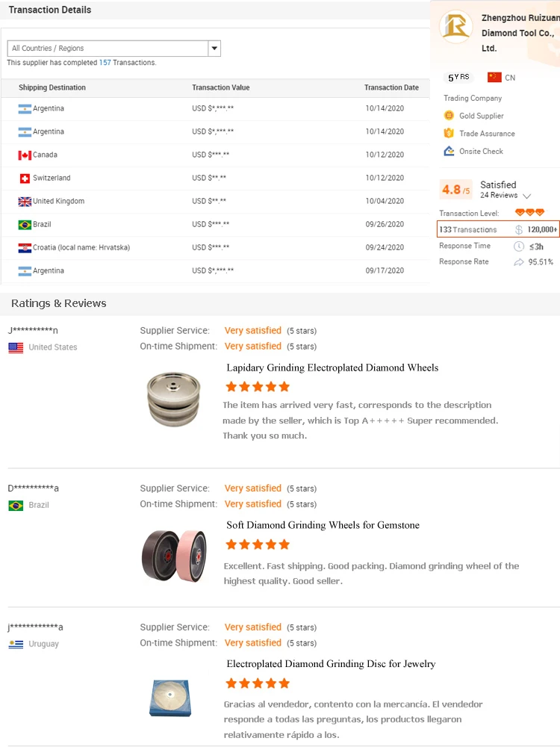Click the dollar sign transactions icon
The image size is (560, 747).
[x=519, y=230]
